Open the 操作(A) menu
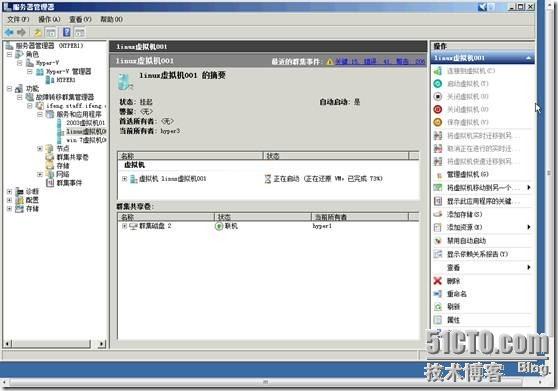 49,19
